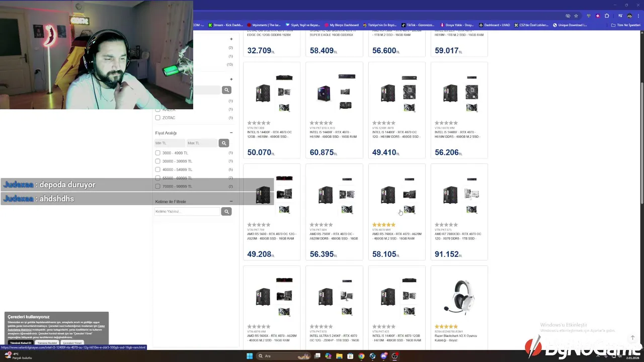Collapse the Fiyat Aralığı filter section
644x362 pixels.
231,133
